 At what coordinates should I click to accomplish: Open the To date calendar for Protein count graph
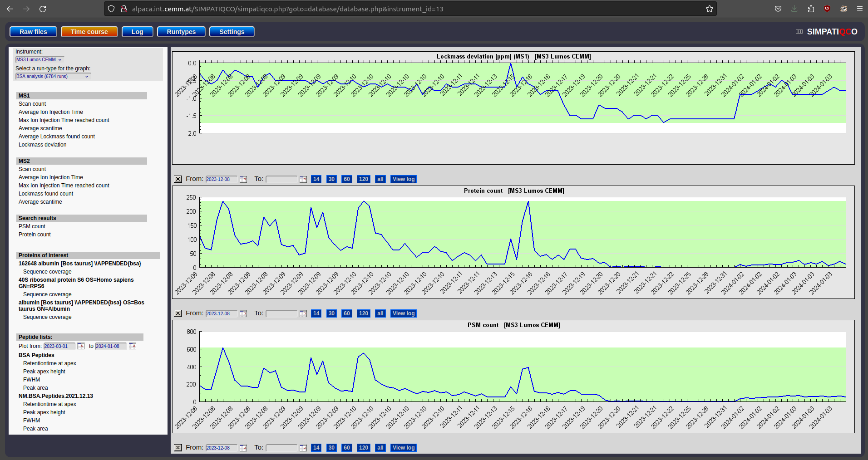tap(303, 313)
